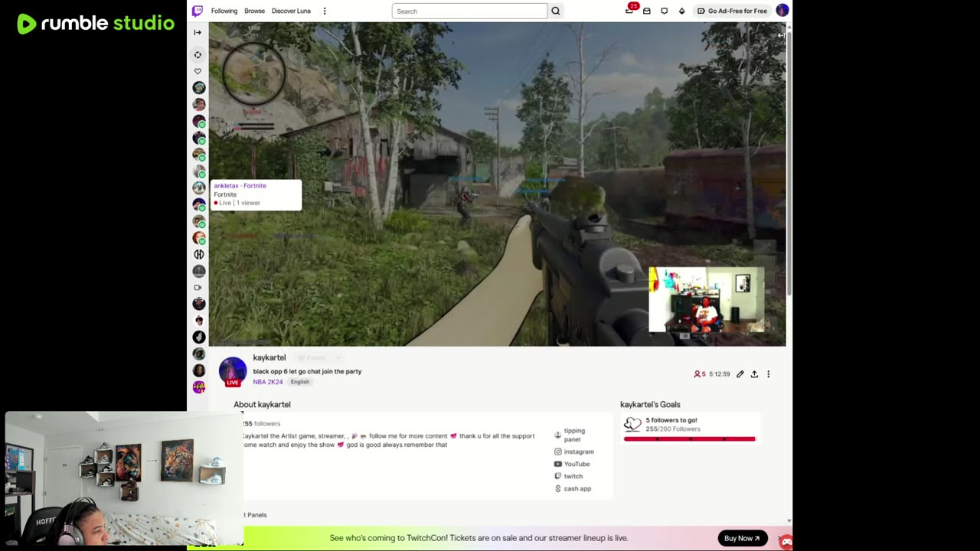Click the pencil edit stream info icon
The height and width of the screenshot is (551, 980).
tap(740, 374)
